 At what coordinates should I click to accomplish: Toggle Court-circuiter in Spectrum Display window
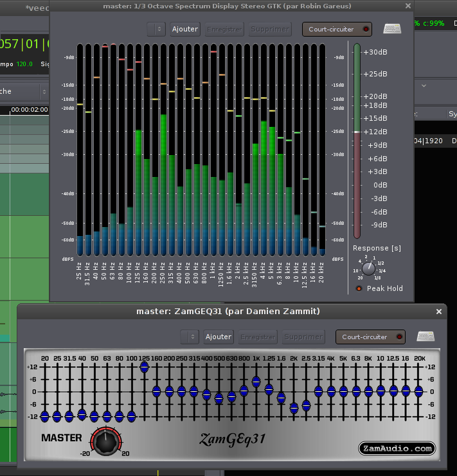(337, 29)
